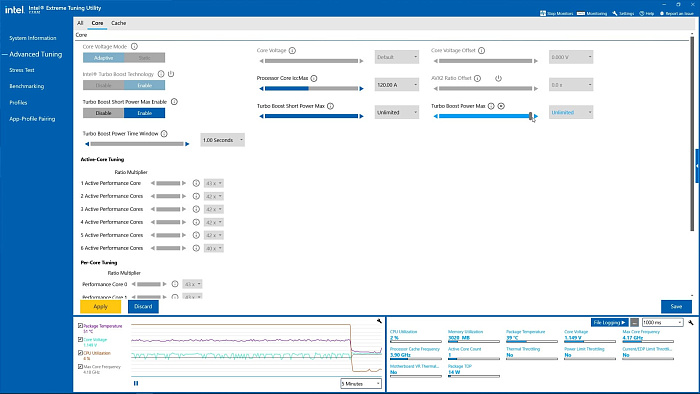
Task: Open Settings in top toolbar
Action: tap(623, 13)
